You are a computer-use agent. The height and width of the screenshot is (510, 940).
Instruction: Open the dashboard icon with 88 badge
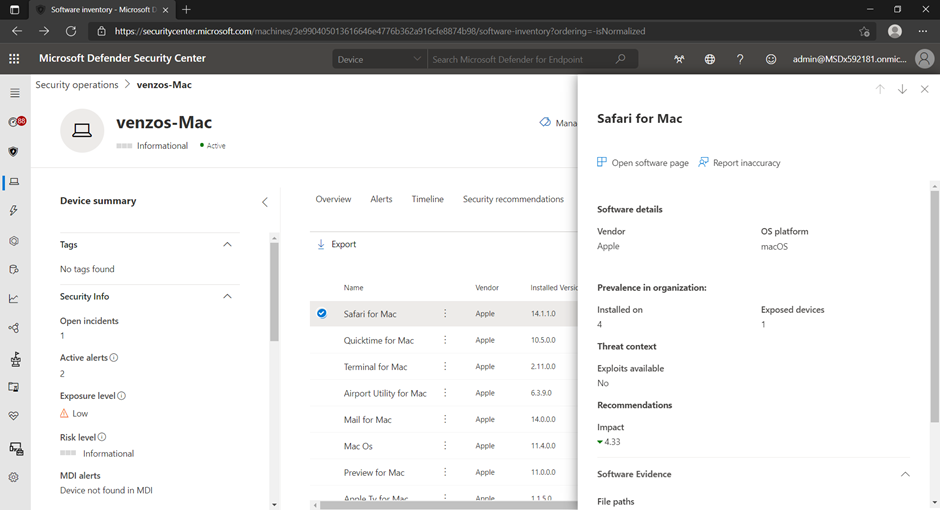pos(16,122)
